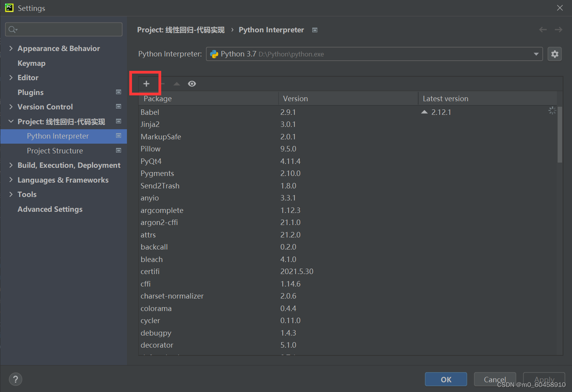This screenshot has height=392, width=572.
Task: Select the Send2Trash package row
Action: tap(348, 186)
